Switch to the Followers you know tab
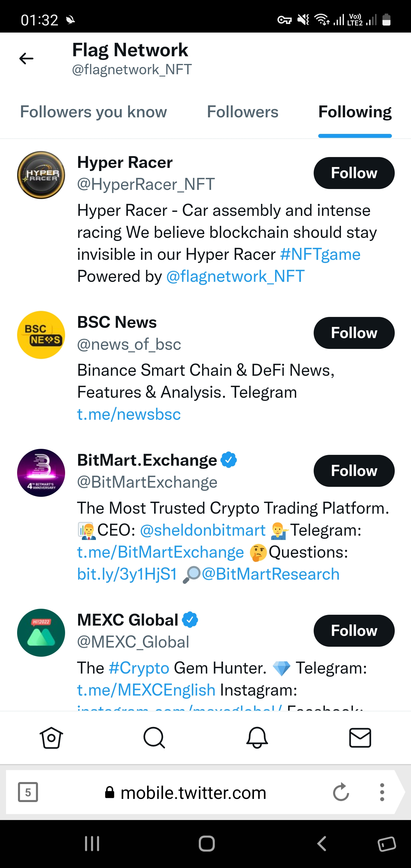Image resolution: width=411 pixels, height=868 pixels. click(93, 112)
